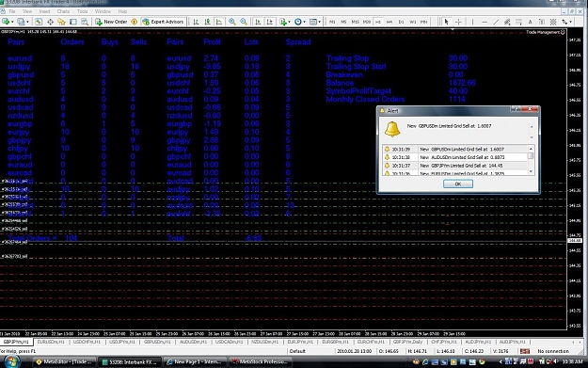Select the Text tool
588x368 pixels.
tap(530, 22)
